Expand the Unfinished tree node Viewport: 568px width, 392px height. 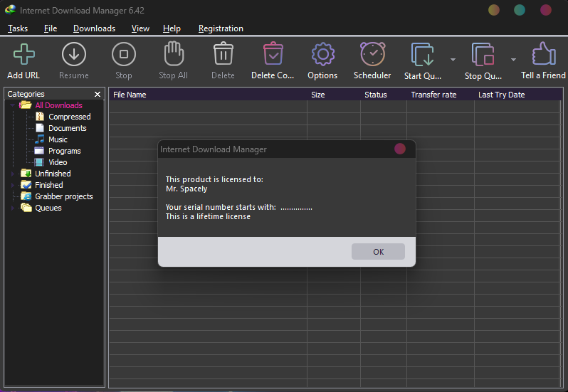pos(13,174)
